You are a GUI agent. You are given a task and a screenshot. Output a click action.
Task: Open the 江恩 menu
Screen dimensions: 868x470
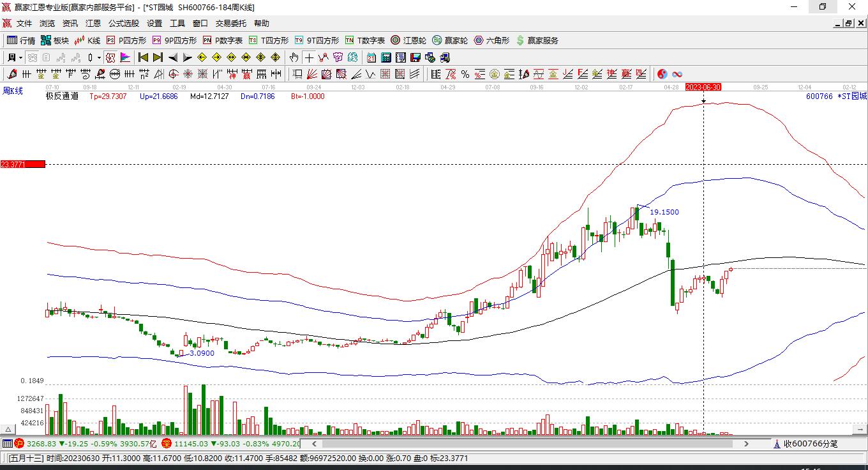point(93,24)
